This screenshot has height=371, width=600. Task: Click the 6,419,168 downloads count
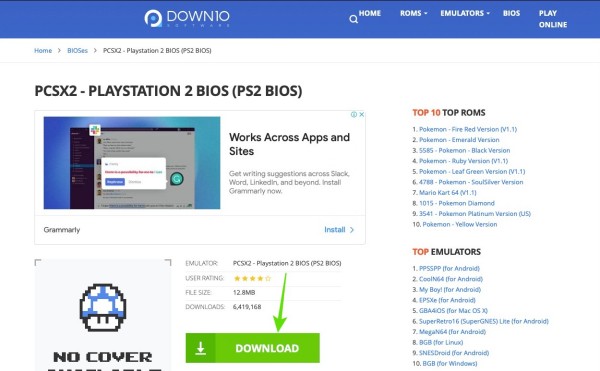point(247,307)
